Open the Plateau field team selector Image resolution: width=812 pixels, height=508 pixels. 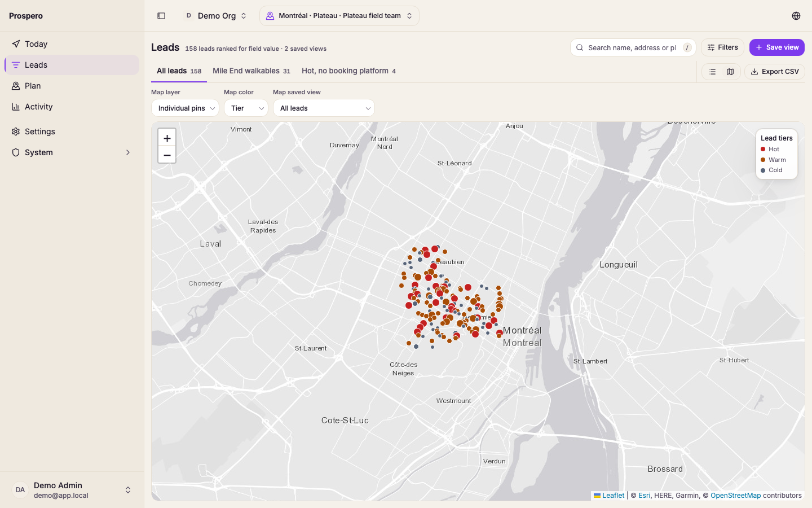pos(339,16)
